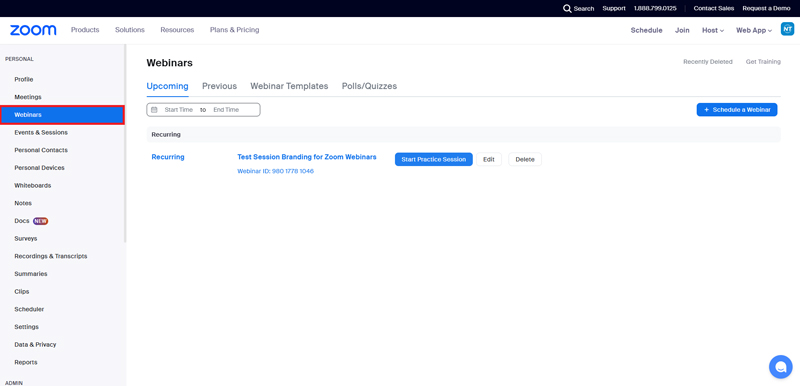Screen dimensions: 800x386
Task: Click the Zoom logo
Action: click(x=33, y=30)
